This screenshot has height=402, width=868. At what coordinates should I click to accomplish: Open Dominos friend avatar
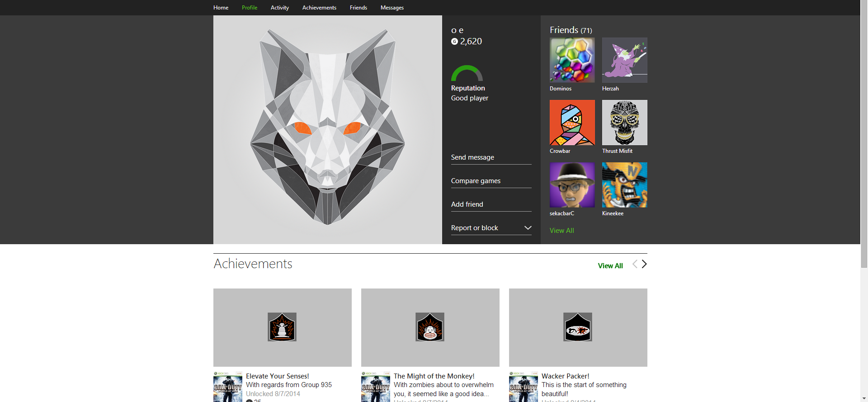coord(572,60)
